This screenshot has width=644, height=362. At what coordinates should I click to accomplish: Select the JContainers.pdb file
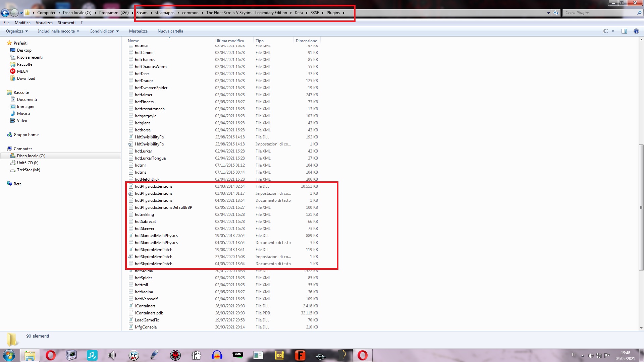coord(223,313)
